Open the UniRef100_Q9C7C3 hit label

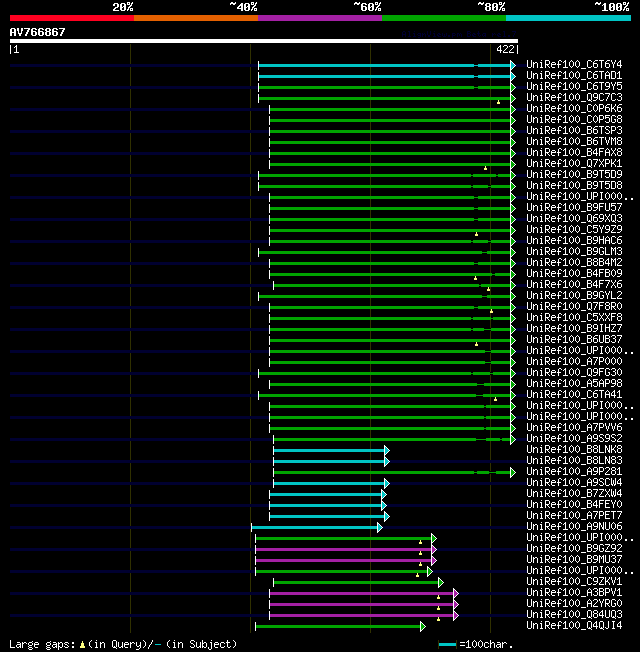[x=574, y=98]
